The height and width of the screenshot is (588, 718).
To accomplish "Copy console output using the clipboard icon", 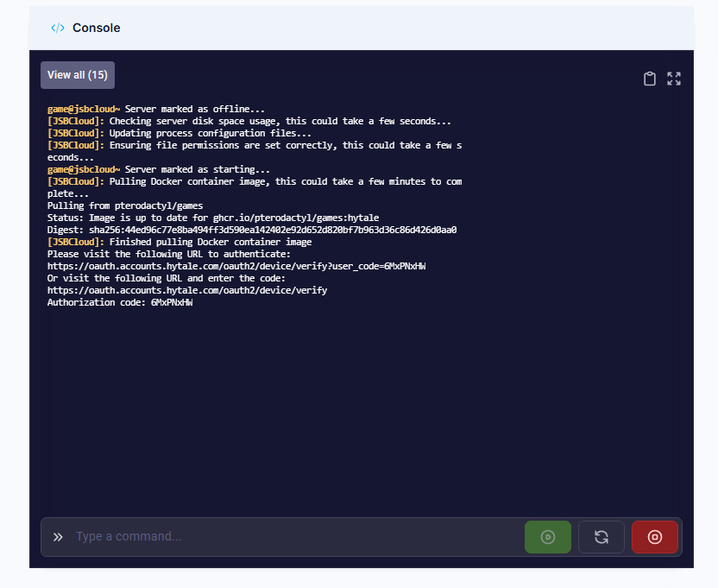I will [x=650, y=79].
